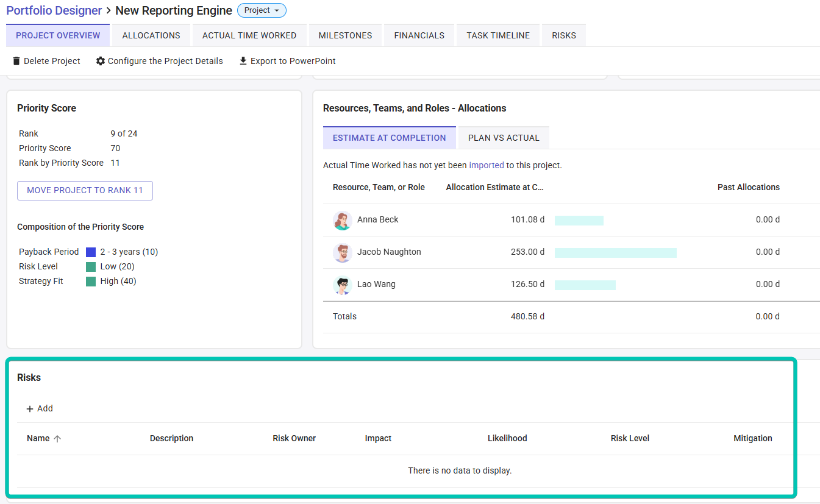Click the Configure Project Details gear icon
Screen dimensions: 820x504
point(101,61)
